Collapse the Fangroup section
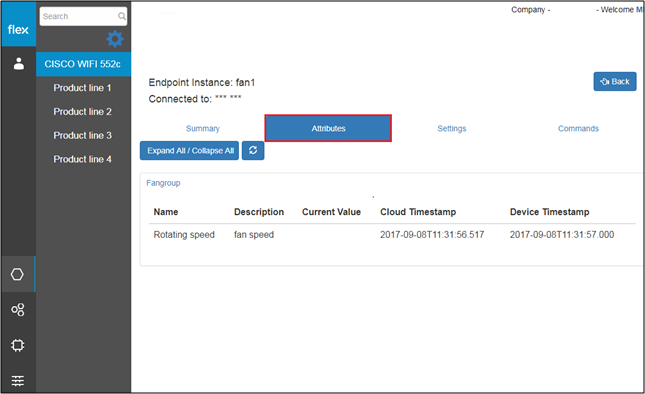Screen dimensions: 645x394 tap(163, 183)
